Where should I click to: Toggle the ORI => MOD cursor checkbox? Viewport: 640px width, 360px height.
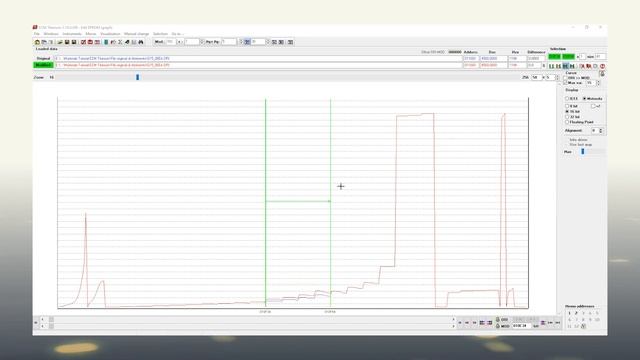(x=566, y=78)
